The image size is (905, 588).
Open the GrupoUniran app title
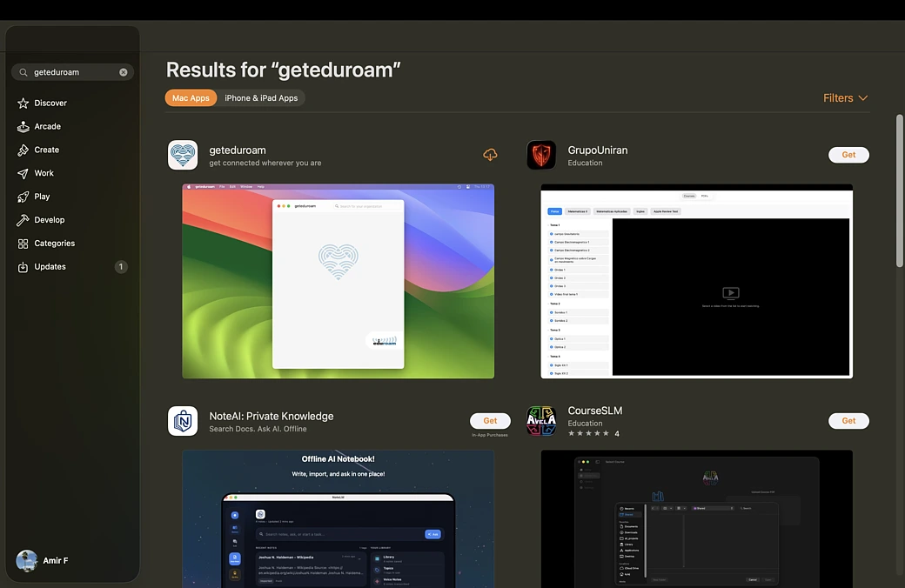click(x=597, y=150)
